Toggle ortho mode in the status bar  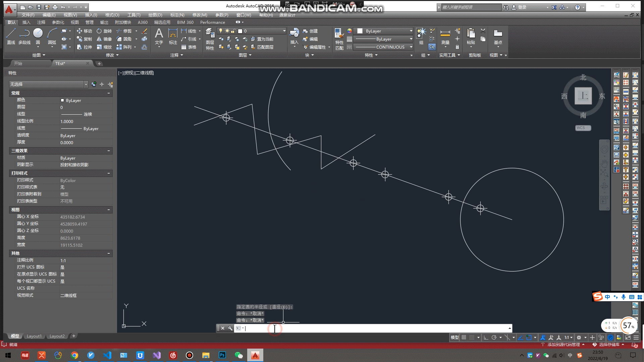tap(486, 338)
